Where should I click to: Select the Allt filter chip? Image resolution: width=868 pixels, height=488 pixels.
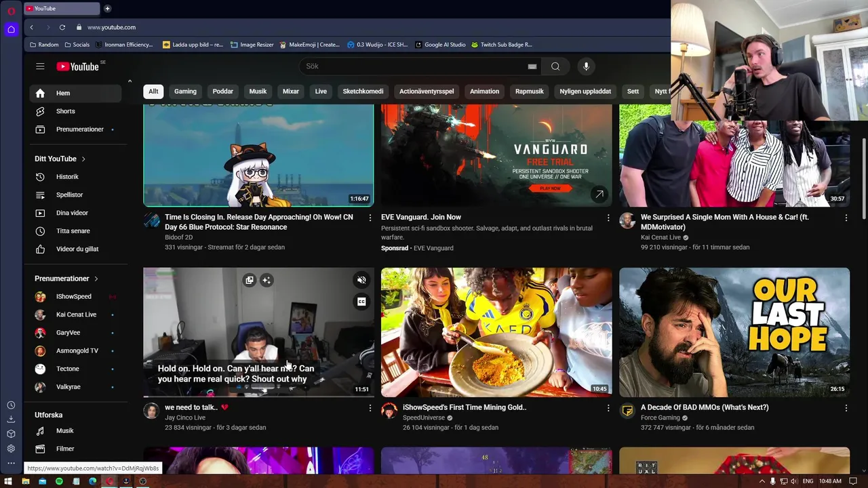pyautogui.click(x=153, y=91)
